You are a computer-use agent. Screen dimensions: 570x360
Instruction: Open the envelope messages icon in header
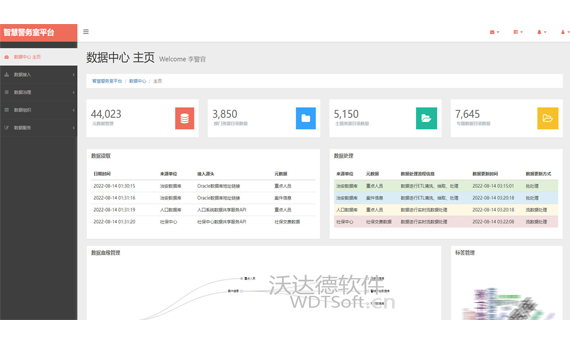tap(492, 32)
